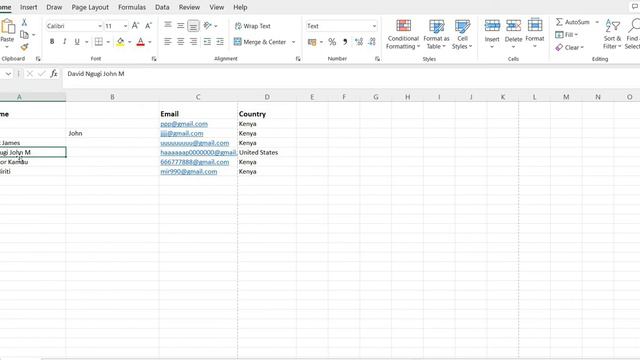Image resolution: width=640 pixels, height=360 pixels.
Task: Set Top Align vertical alignment
Action: coord(168,25)
